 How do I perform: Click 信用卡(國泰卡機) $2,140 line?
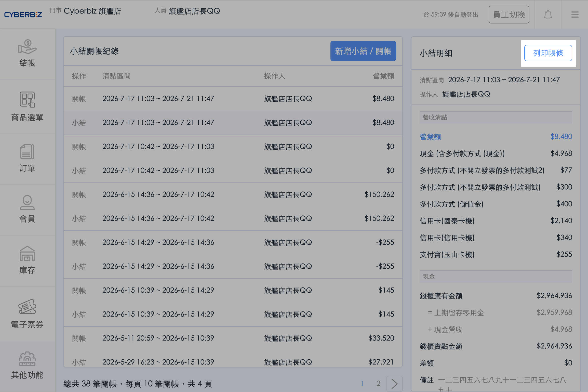[496, 221]
